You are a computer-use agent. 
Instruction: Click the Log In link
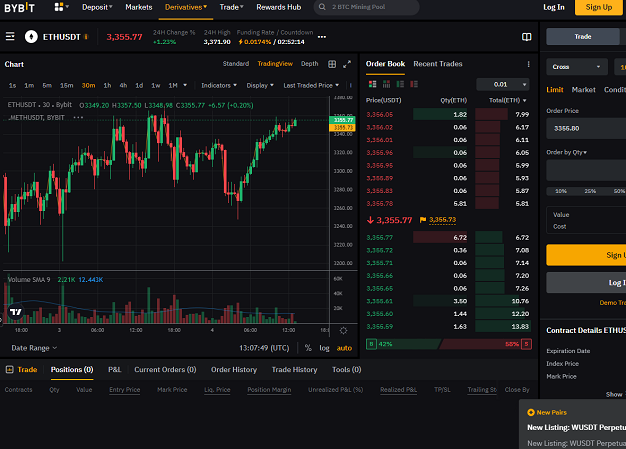click(x=554, y=7)
